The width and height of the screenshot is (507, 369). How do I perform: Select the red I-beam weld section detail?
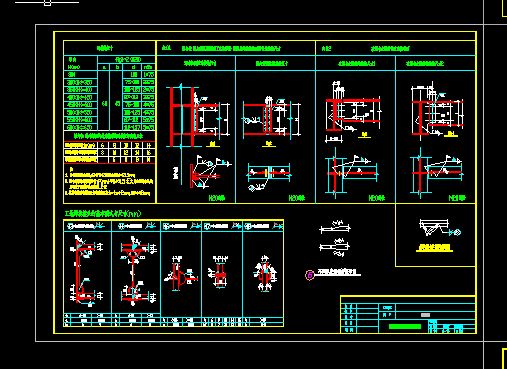[138, 271]
